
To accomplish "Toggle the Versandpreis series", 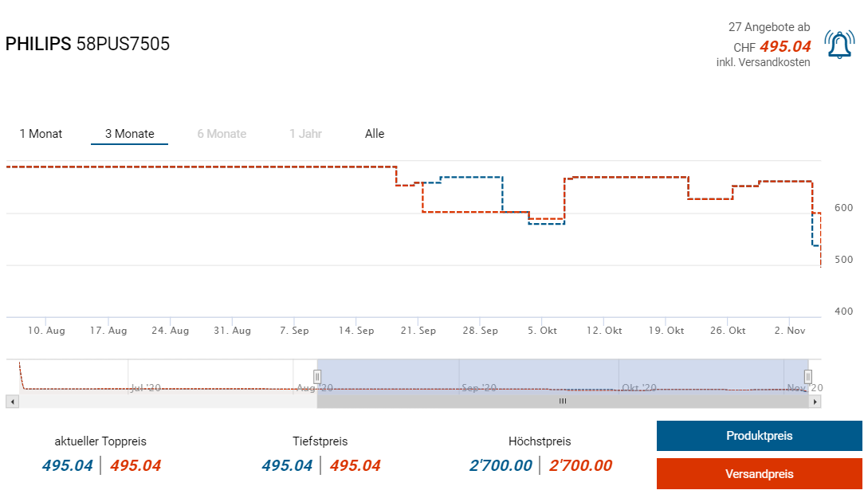I will pos(759,473).
